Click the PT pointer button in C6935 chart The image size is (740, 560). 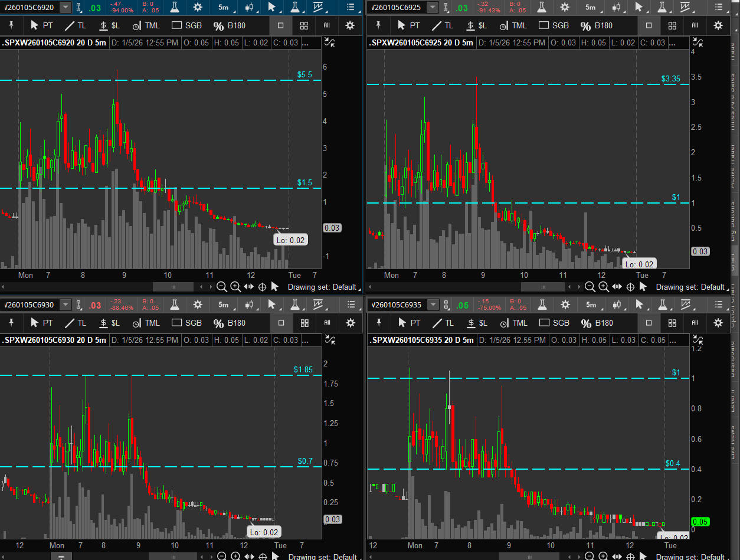point(408,323)
